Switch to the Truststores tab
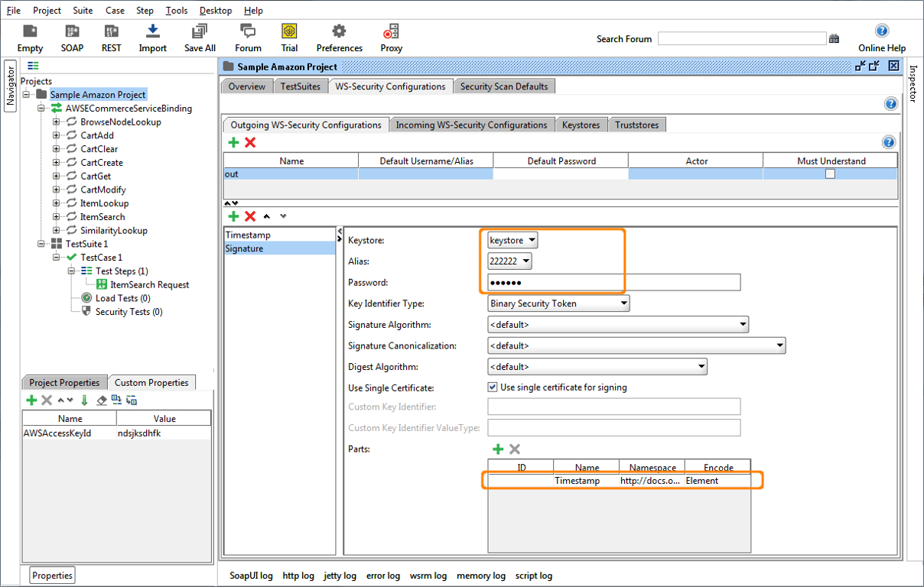 pyautogui.click(x=636, y=125)
